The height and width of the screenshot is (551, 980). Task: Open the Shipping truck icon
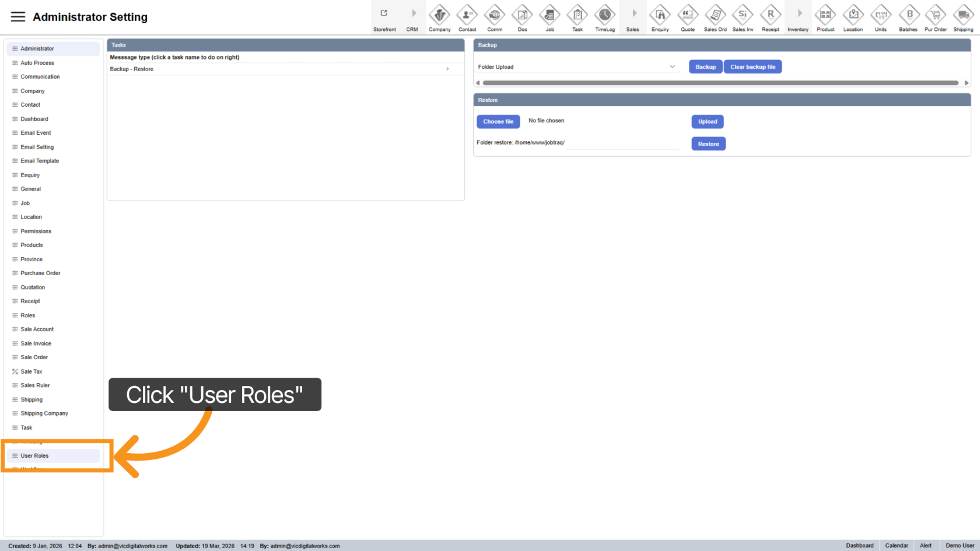[x=963, y=15]
